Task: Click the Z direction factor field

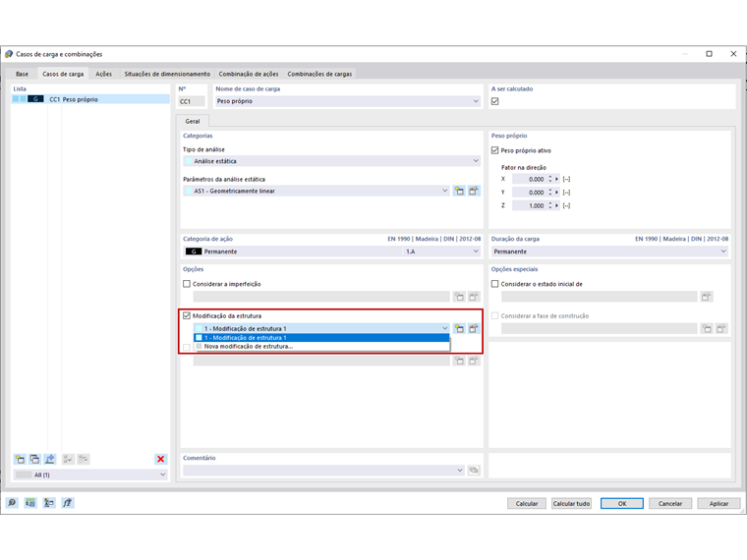Action: [529, 205]
